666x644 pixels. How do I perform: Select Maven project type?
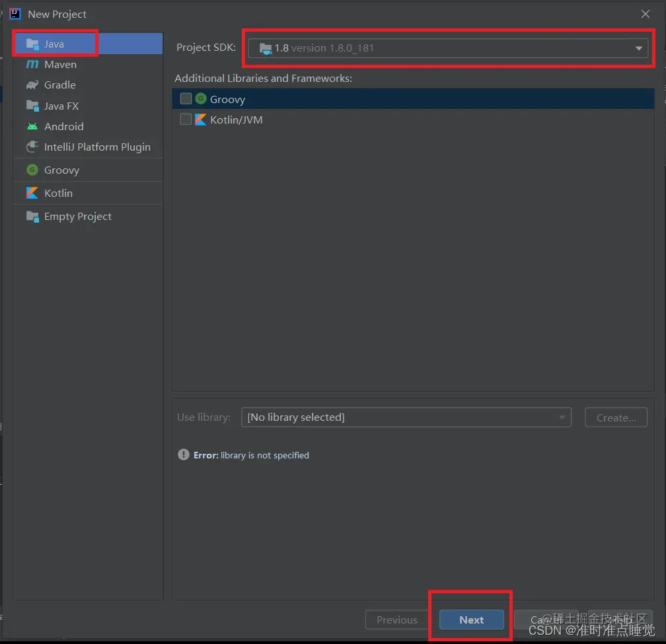(88, 65)
